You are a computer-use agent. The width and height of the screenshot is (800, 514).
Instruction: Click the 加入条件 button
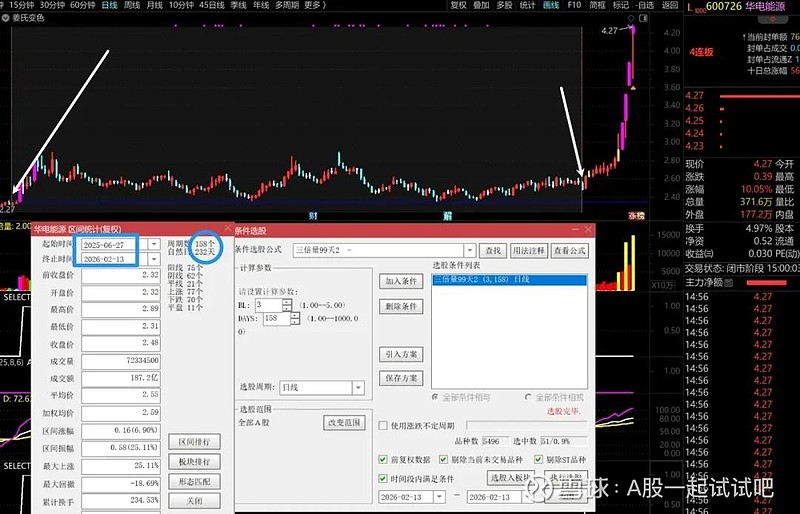401,281
